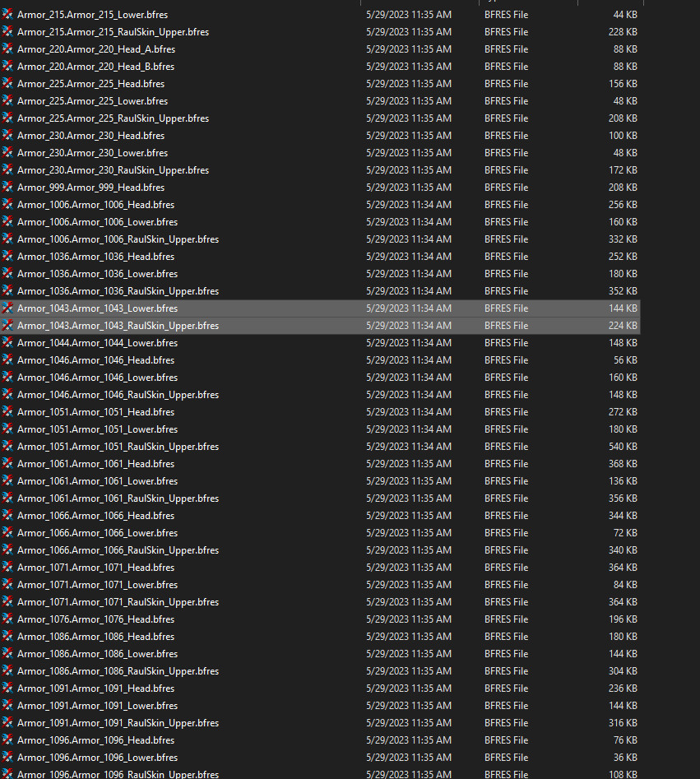700x779 pixels.
Task: Click the icon next to Armor_220.Armor_220_Head_A.bfres
Action: coord(7,49)
